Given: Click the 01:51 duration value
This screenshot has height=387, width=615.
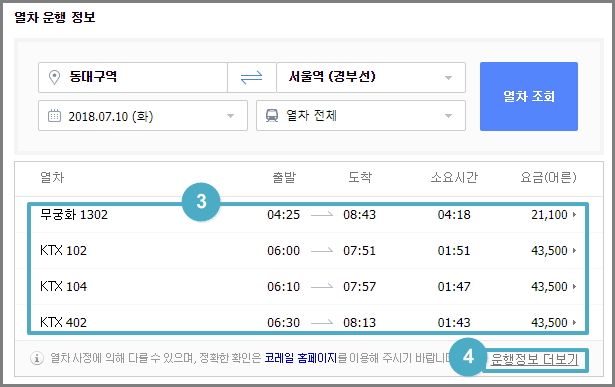Looking at the screenshot, I should coord(454,250).
